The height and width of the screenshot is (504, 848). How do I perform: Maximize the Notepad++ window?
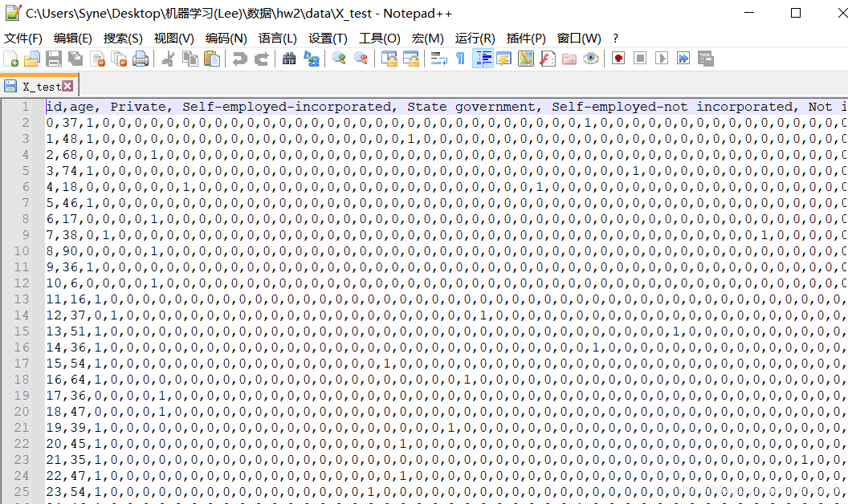(x=796, y=12)
